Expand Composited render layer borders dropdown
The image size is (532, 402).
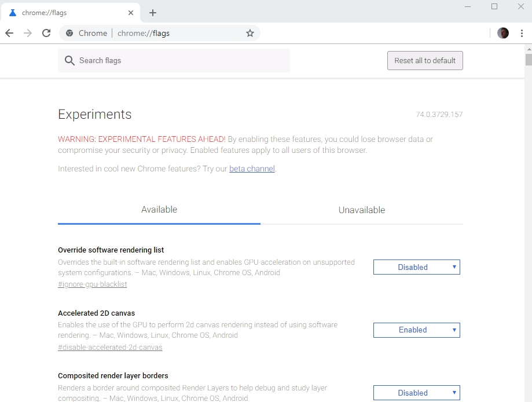pos(416,393)
